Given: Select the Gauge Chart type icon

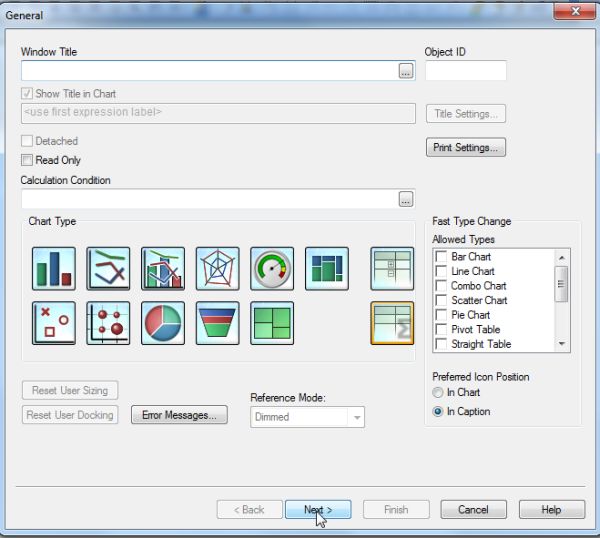Looking at the screenshot, I should tap(272, 269).
